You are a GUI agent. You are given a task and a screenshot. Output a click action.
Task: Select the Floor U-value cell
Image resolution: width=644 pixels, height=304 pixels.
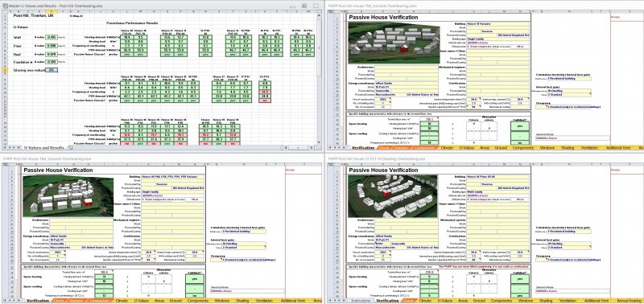[52, 46]
